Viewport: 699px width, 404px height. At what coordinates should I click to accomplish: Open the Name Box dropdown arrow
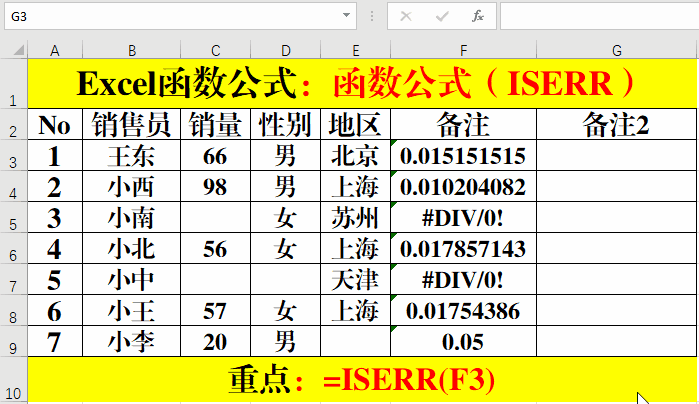point(346,15)
